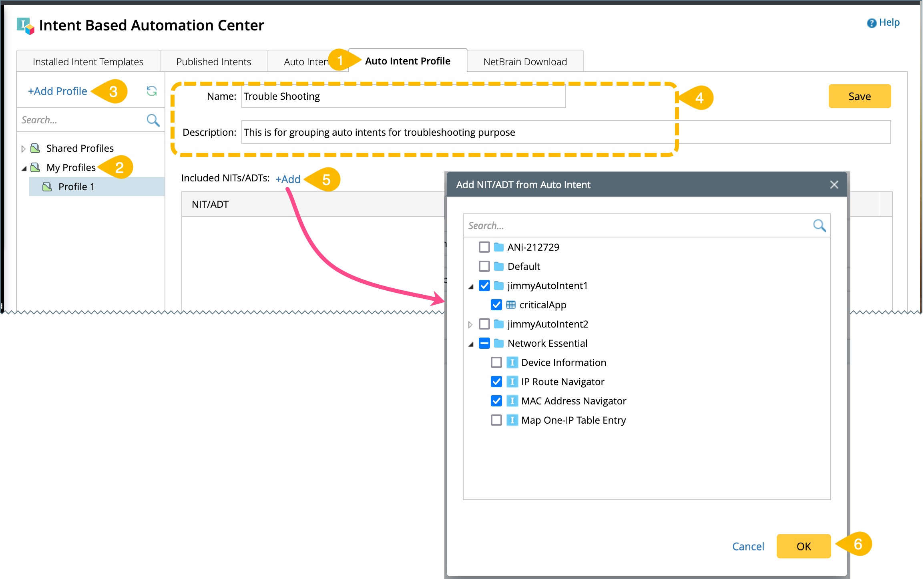
Task: Click the Shared Profiles folder icon
Action: pos(36,149)
